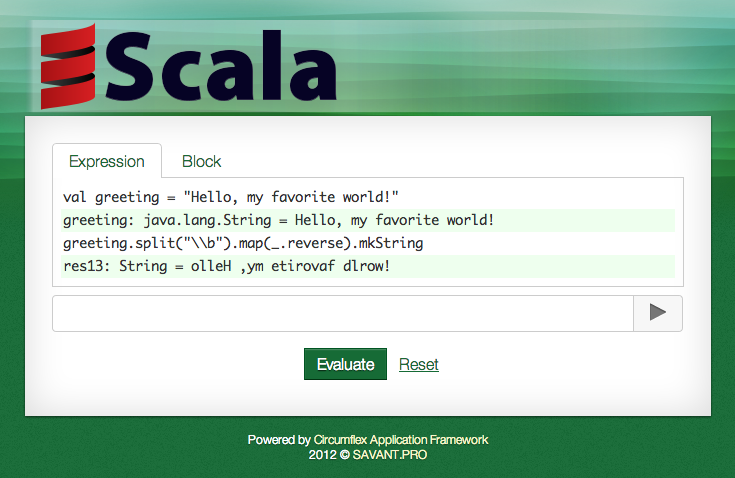Viewport: 735px width, 478px height.
Task: Open the Block tab
Action: click(x=201, y=161)
